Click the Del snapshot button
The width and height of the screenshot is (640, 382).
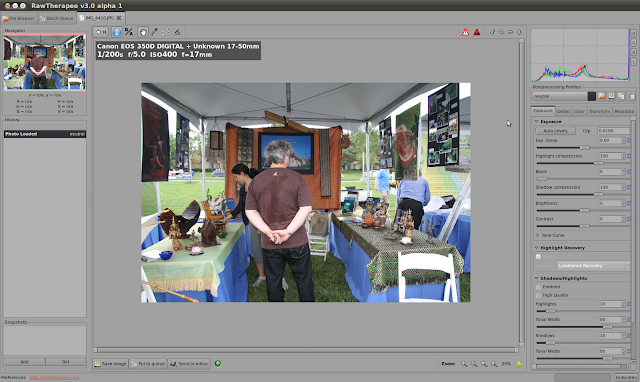pos(66,362)
